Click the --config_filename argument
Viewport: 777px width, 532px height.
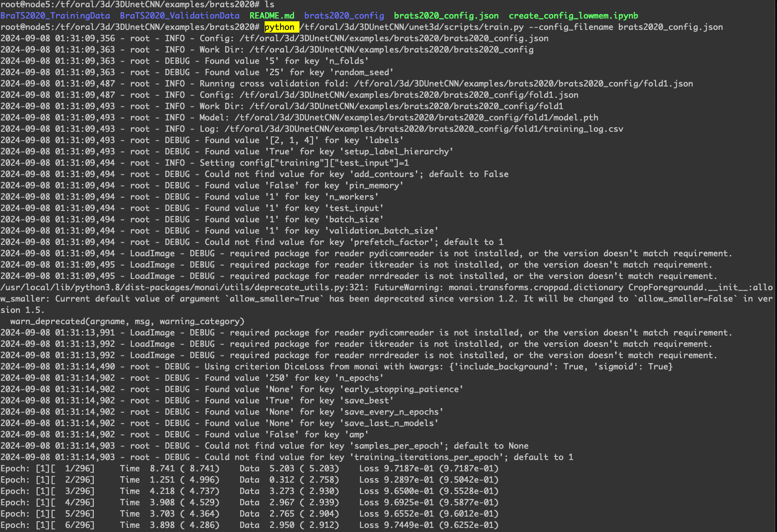tap(571, 27)
